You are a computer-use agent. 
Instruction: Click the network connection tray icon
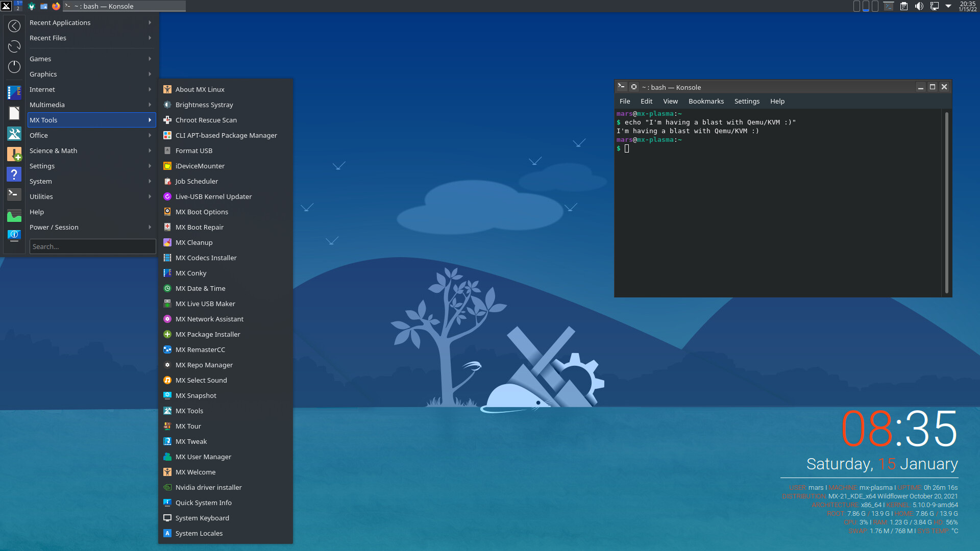point(935,6)
